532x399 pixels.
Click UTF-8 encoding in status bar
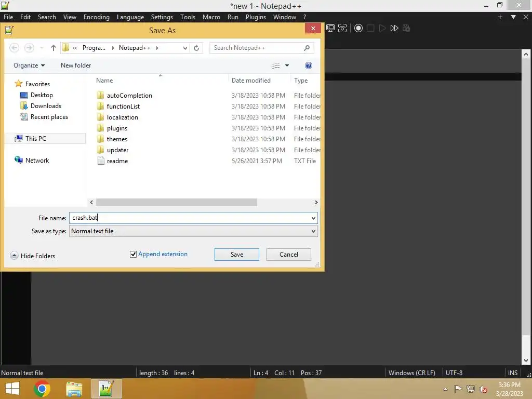454,373
